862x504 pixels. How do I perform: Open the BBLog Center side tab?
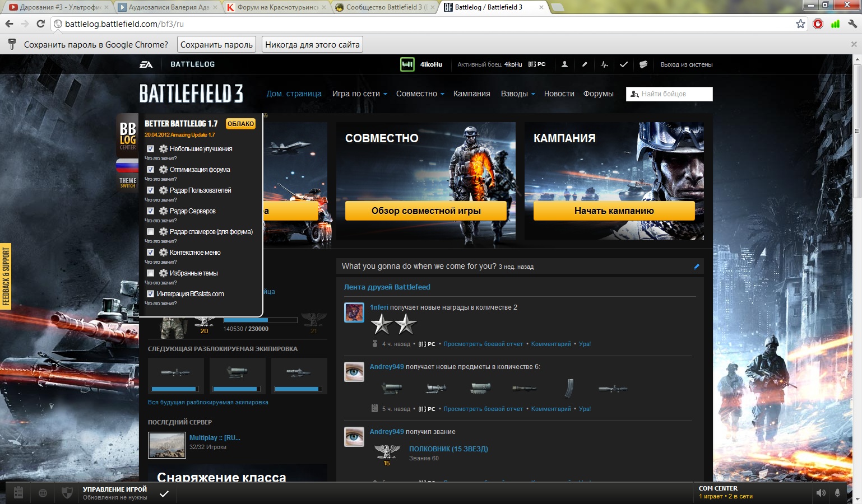[127, 136]
